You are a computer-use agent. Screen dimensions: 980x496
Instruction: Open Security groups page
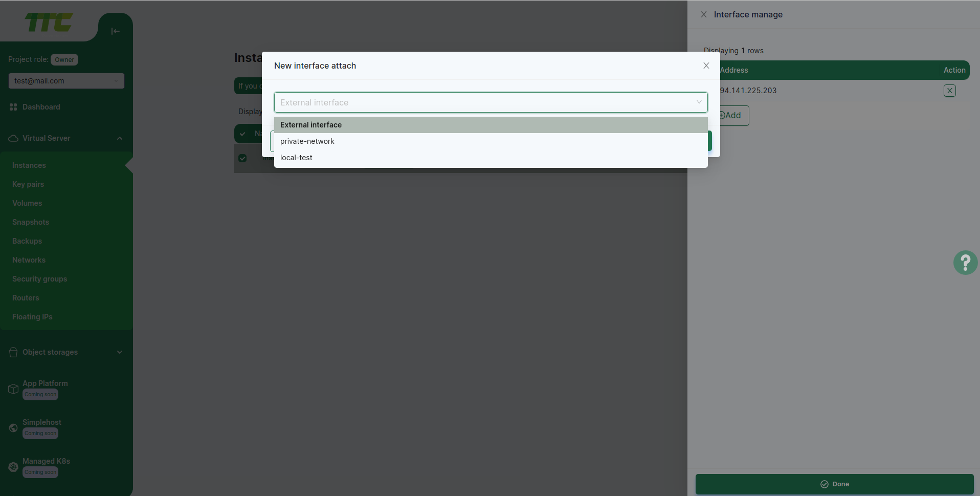pos(40,279)
